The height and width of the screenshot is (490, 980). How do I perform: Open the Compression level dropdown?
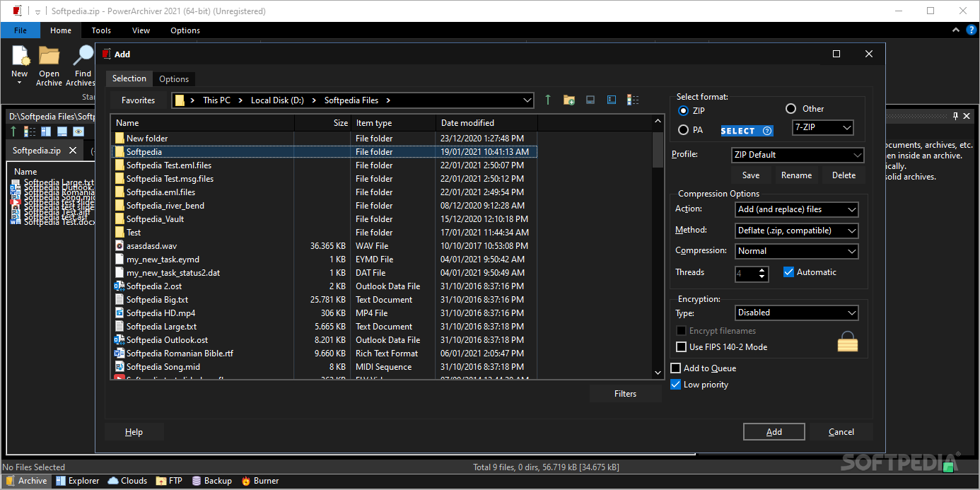pyautogui.click(x=796, y=251)
